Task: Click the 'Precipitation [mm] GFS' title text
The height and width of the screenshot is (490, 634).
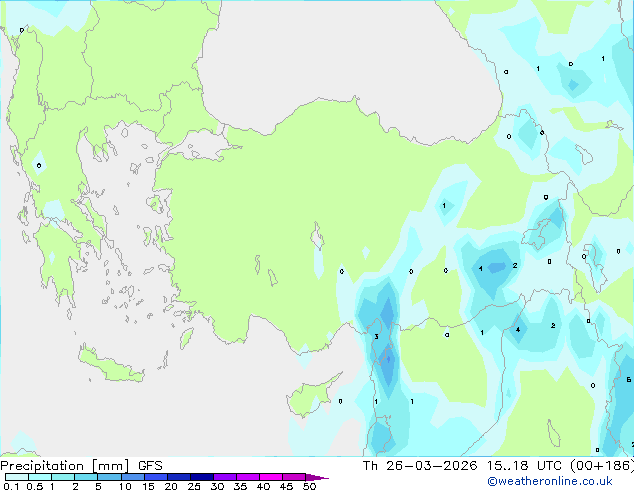Action: [x=81, y=466]
